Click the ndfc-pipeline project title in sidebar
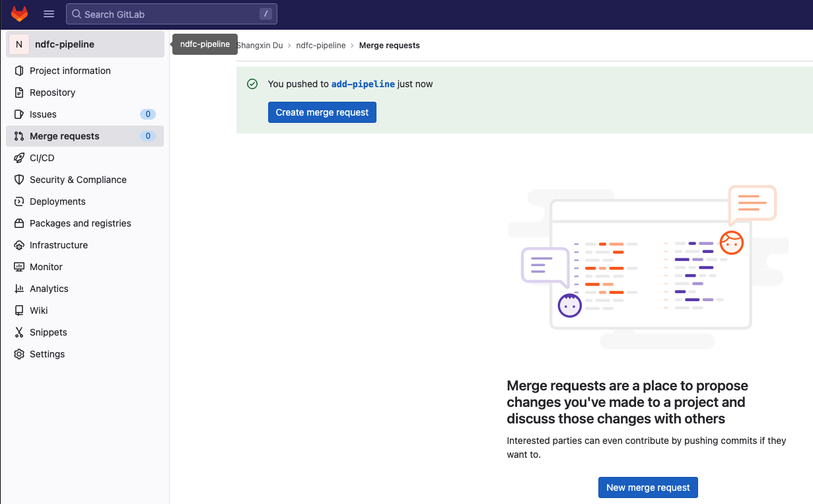This screenshot has height=504, width=813. (65, 44)
